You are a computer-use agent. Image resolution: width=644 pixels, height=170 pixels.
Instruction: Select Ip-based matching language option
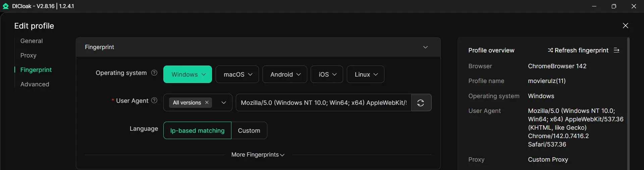pyautogui.click(x=197, y=130)
